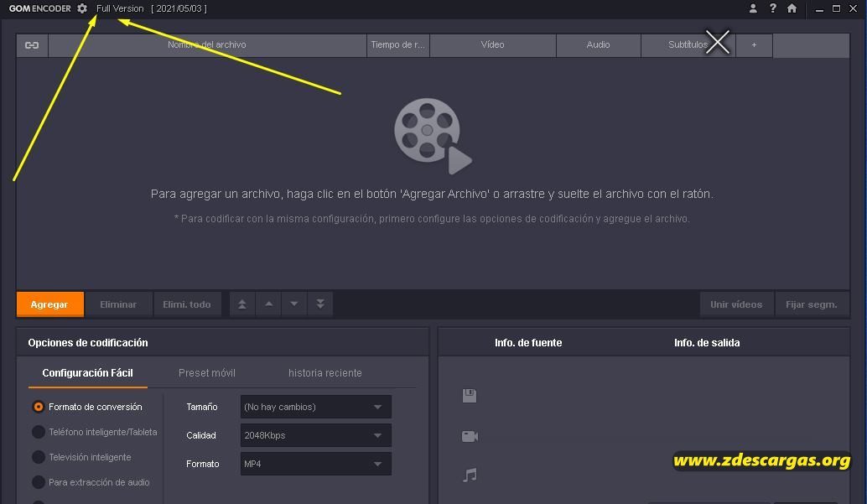Viewport: 867px width, 504px height.
Task: Click the music note icon in info panel
Action: point(470,475)
